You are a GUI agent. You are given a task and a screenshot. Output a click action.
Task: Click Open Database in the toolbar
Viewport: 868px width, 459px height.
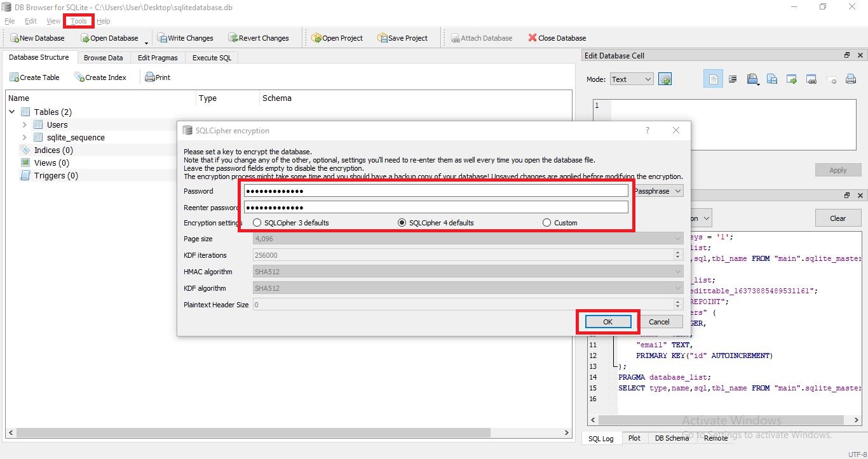tap(109, 38)
